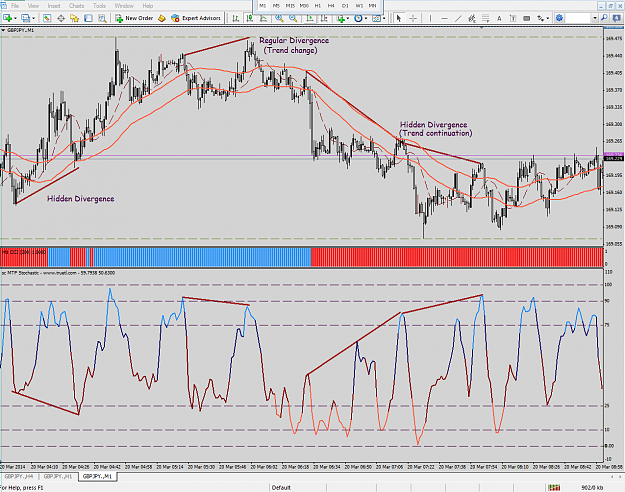The image size is (625, 492).
Task: Click the Profiles toolbar icon
Action: click(x=26, y=18)
